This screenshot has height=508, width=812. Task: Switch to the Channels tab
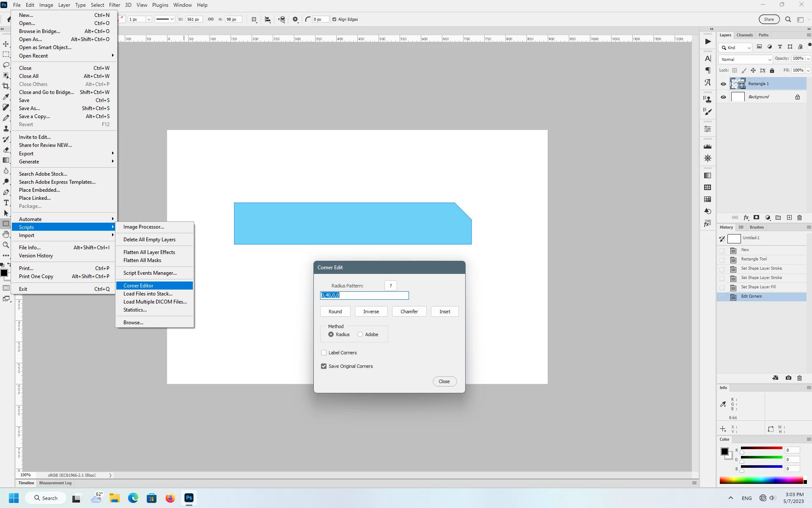click(x=744, y=35)
